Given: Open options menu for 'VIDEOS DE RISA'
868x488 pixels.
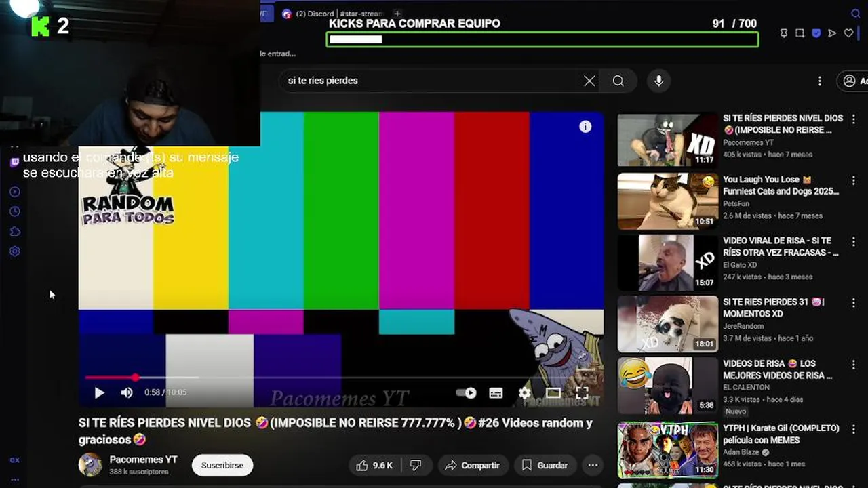Looking at the screenshot, I should click(854, 365).
